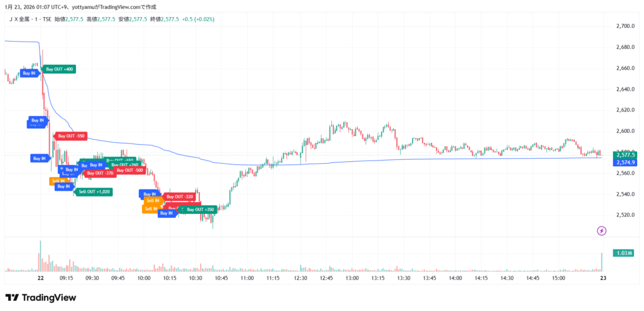Select the Buy OUT -370 label
The image size is (644, 311).
(101, 173)
